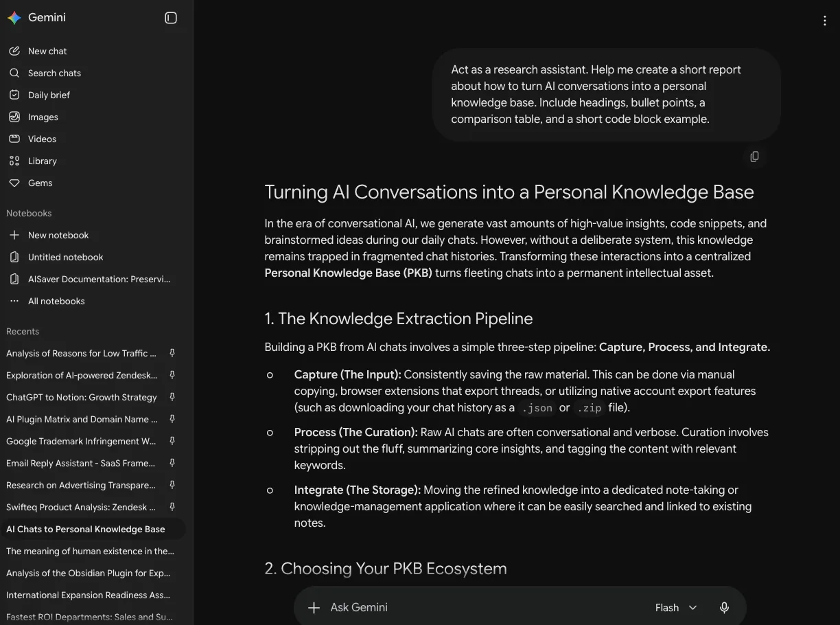Open chat Email Reply Assistant - SaaS Framework
840x625 pixels.
click(82, 463)
